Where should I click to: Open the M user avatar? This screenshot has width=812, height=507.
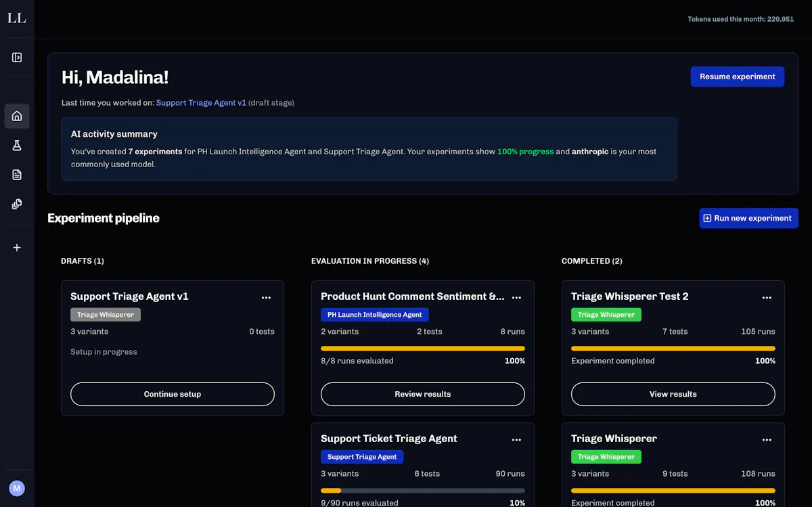(17, 488)
